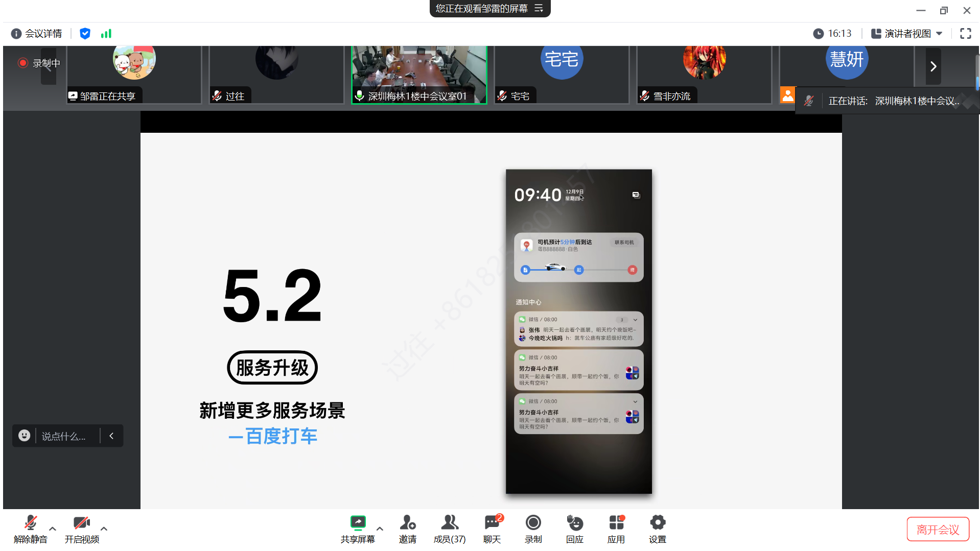Click ride progress track in driver card
The width and height of the screenshot is (980, 551).
pos(578,270)
